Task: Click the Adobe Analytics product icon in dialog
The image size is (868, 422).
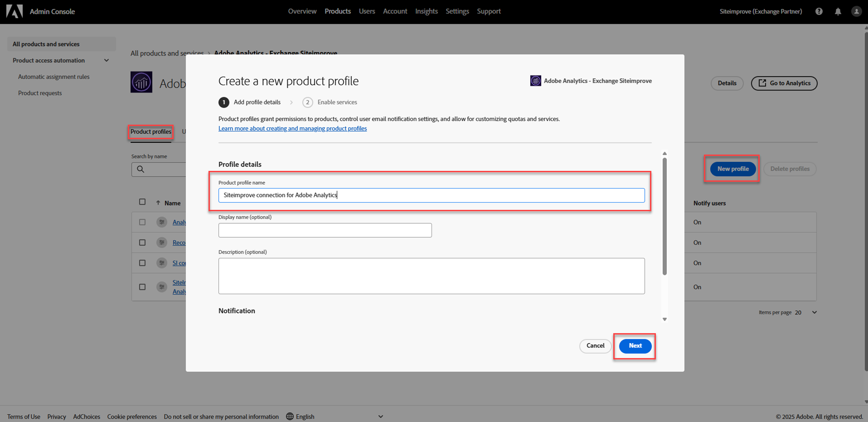Action: point(536,81)
